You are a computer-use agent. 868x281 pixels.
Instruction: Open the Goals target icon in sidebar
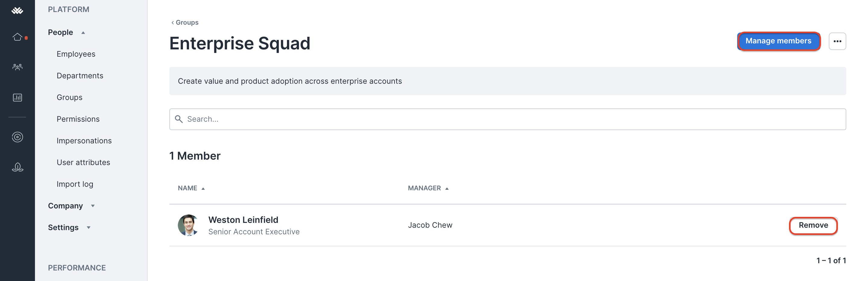[x=17, y=137]
